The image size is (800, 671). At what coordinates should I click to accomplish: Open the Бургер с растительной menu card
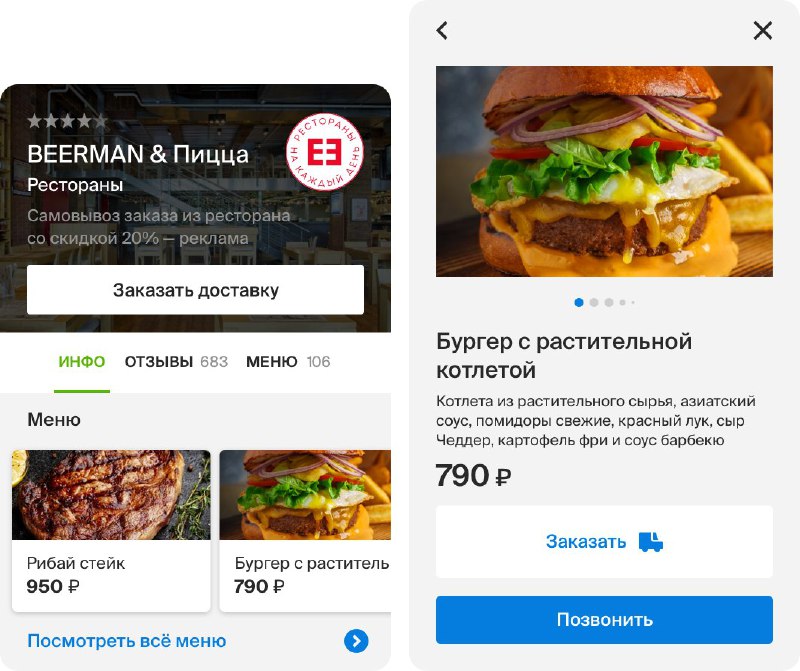305,531
